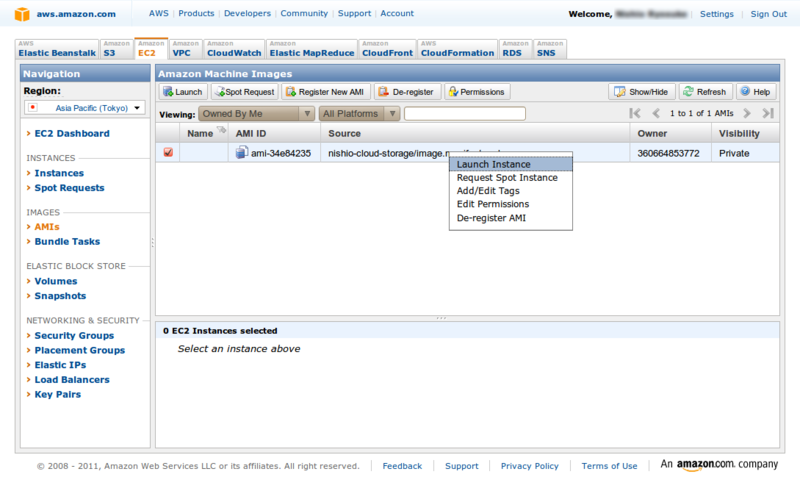Image resolution: width=800 pixels, height=477 pixels.
Task: Sort by Owner column header
Action: (x=670, y=133)
